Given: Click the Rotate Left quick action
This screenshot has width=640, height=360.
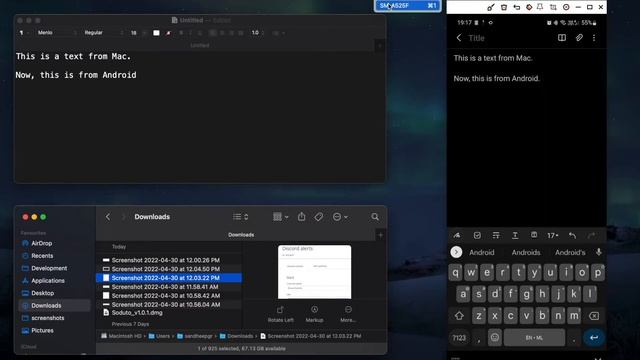Looking at the screenshot, I should click(x=280, y=314).
